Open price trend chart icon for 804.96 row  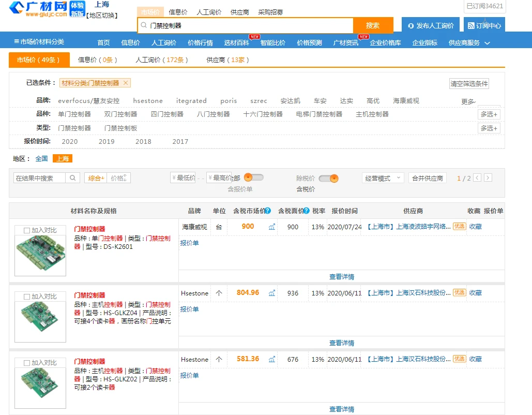(272, 293)
